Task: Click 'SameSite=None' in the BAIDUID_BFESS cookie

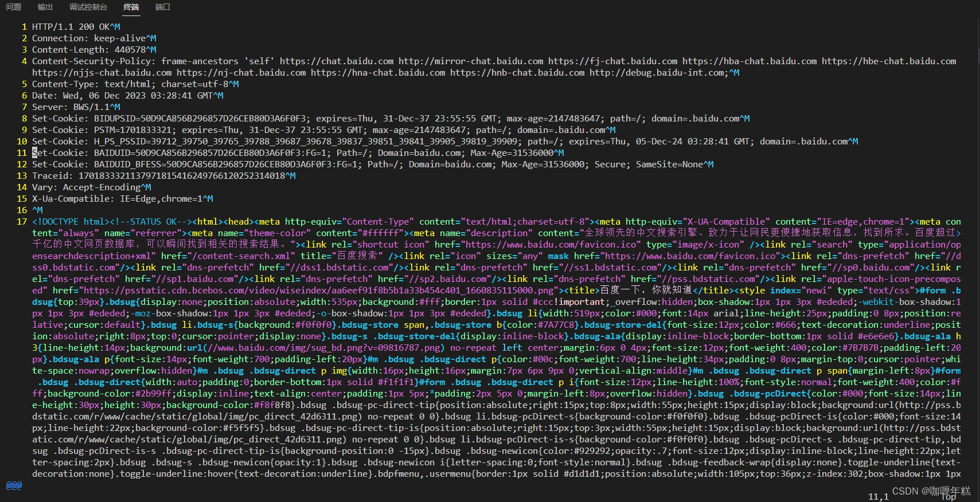Action: (669, 164)
